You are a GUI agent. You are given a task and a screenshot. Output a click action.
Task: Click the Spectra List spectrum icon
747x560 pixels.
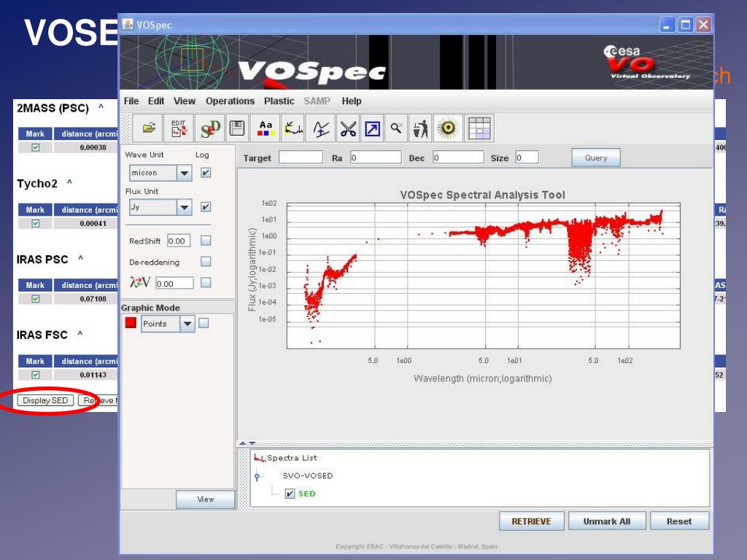click(259, 458)
